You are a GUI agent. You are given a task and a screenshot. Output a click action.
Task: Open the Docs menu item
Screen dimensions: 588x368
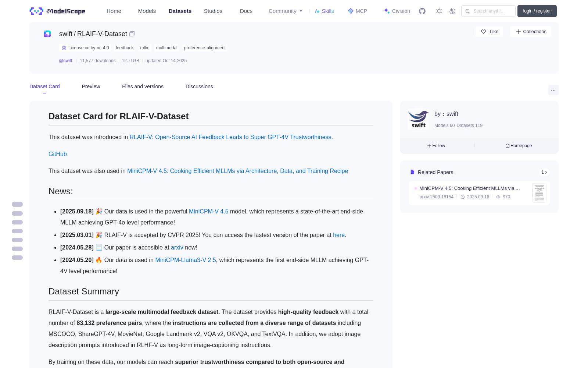point(246,11)
